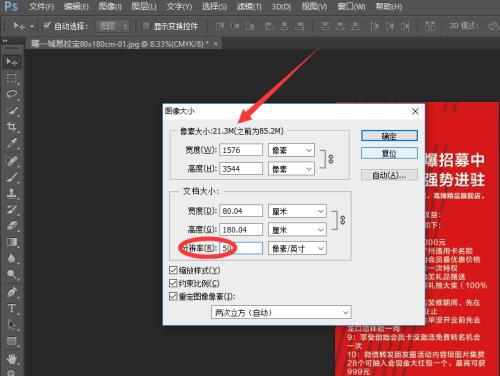This screenshot has width=500, height=376.
Task: Close the 图像大小 dialog
Action: click(415, 111)
